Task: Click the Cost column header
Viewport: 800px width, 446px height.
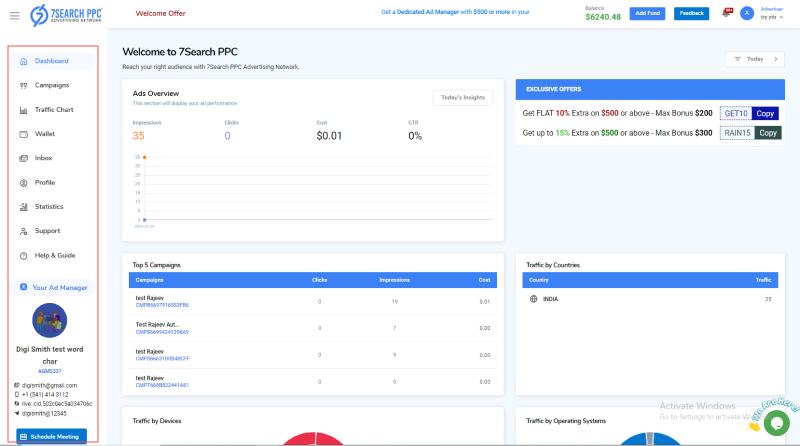Action: point(484,280)
